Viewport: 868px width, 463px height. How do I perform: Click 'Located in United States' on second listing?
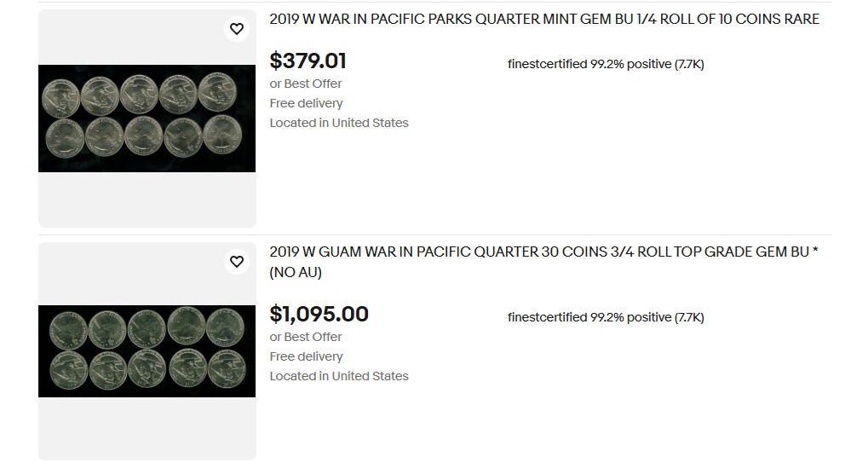339,376
